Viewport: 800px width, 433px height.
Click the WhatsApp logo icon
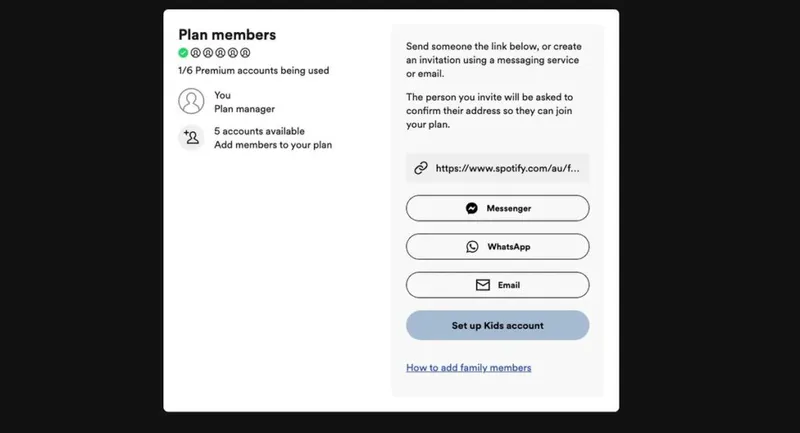click(472, 247)
